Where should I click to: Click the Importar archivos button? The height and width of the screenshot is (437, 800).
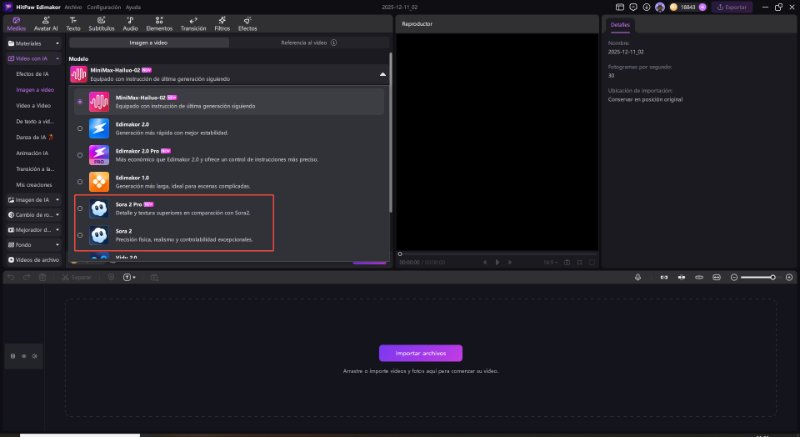420,353
